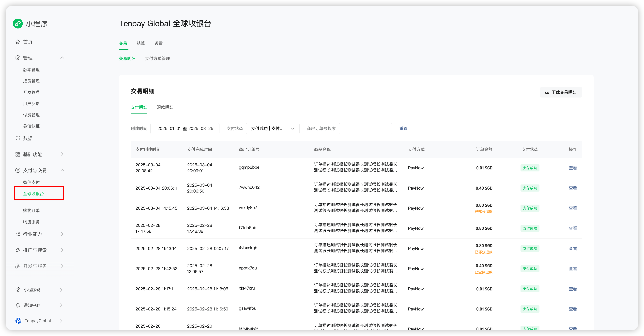
Task: Click the 数据 pie chart icon
Action: 18,138
